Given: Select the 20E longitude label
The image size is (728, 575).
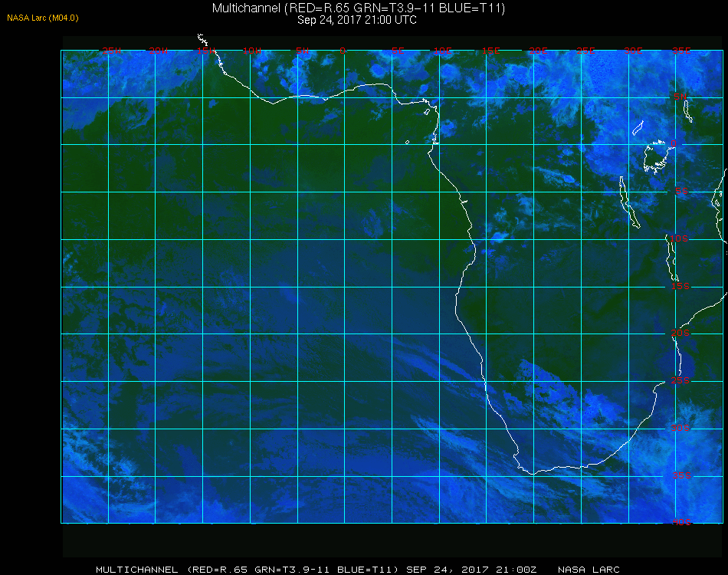Looking at the screenshot, I should coord(538,51).
